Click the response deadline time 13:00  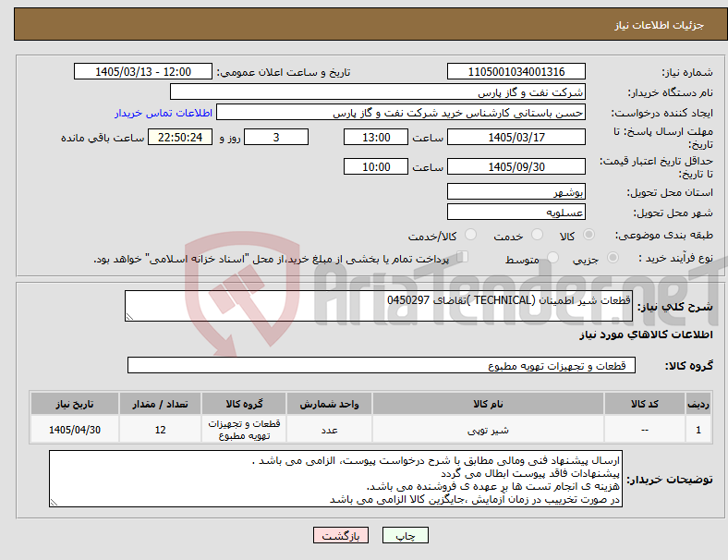(x=376, y=137)
